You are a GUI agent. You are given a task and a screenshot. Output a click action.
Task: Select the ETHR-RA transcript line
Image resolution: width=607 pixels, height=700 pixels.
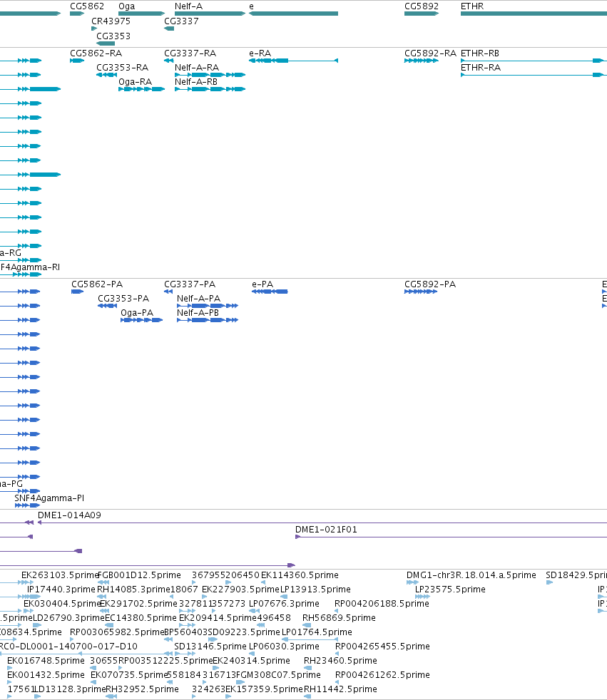[534, 75]
